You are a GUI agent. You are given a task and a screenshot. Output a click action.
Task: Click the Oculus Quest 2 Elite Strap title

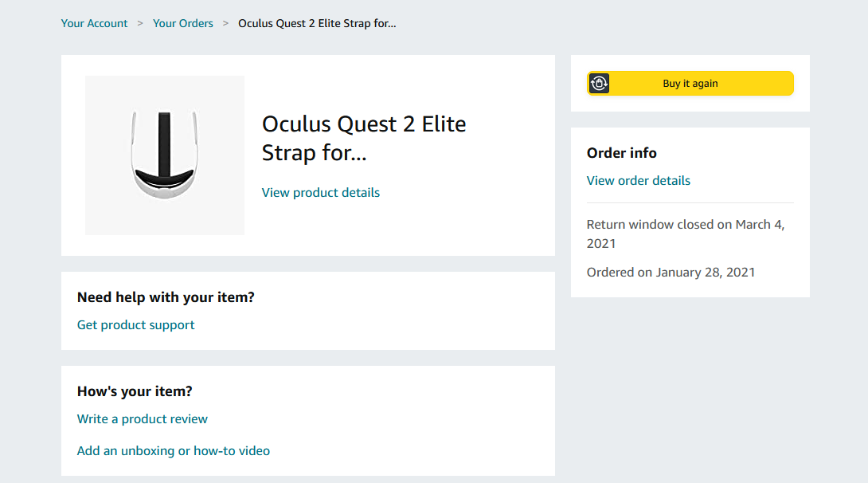[x=364, y=138]
